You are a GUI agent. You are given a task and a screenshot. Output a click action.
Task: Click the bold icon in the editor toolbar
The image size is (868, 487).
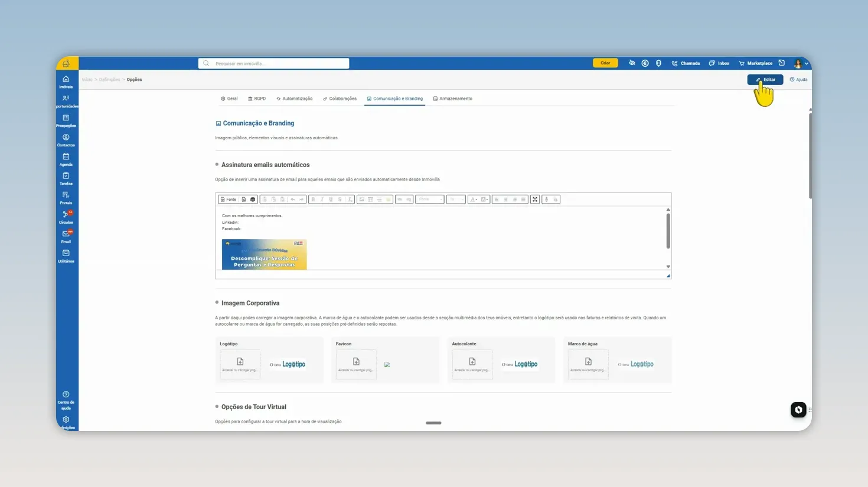pos(313,200)
